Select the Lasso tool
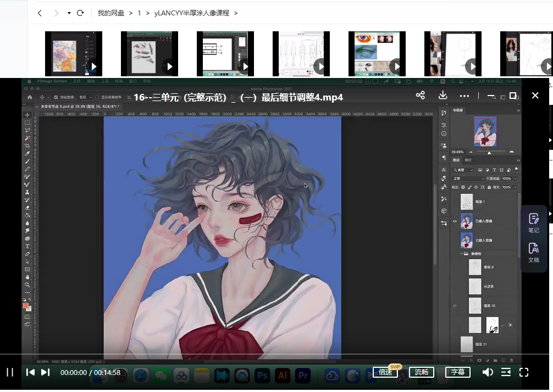Screen dimensions: 553x392 click(27, 130)
